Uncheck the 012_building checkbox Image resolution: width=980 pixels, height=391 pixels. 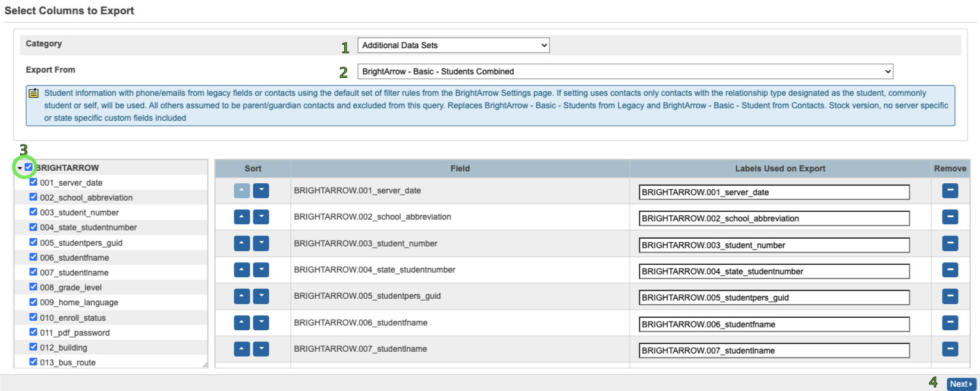(x=33, y=347)
